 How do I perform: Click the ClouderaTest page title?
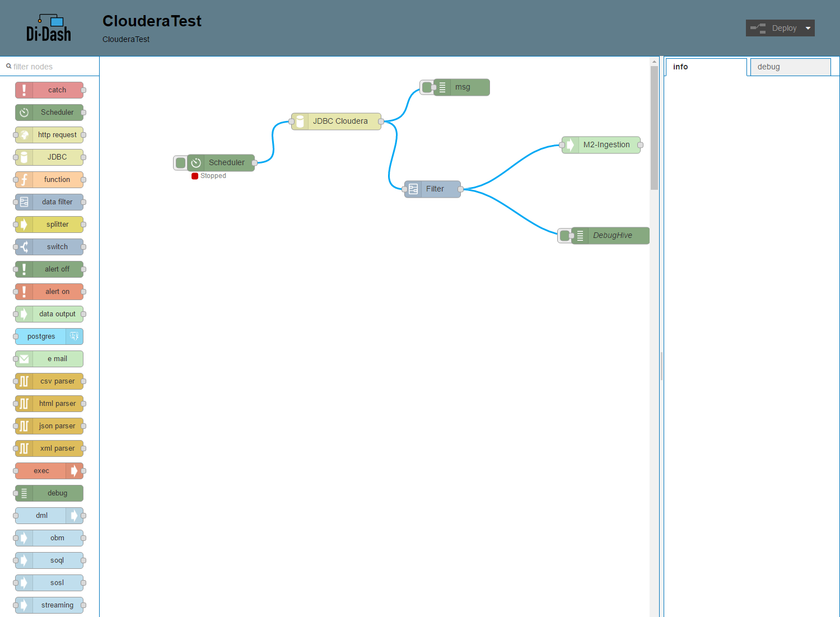152,21
